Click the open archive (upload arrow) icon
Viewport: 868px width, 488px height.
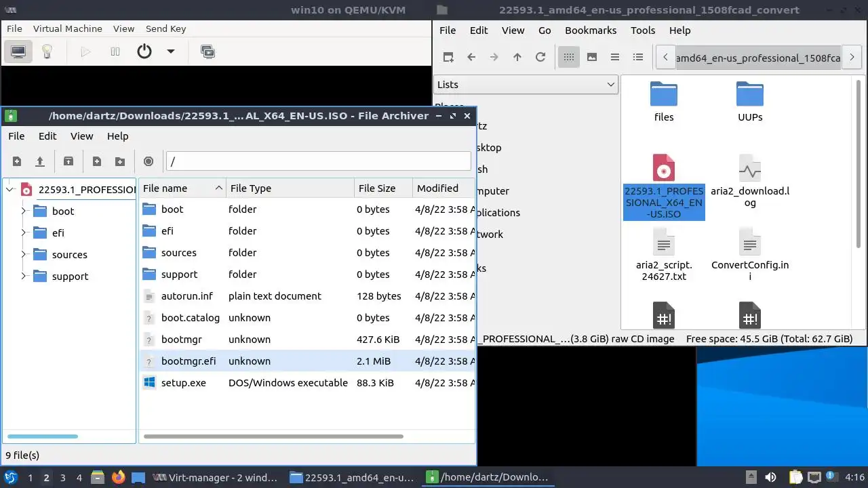[x=40, y=161]
